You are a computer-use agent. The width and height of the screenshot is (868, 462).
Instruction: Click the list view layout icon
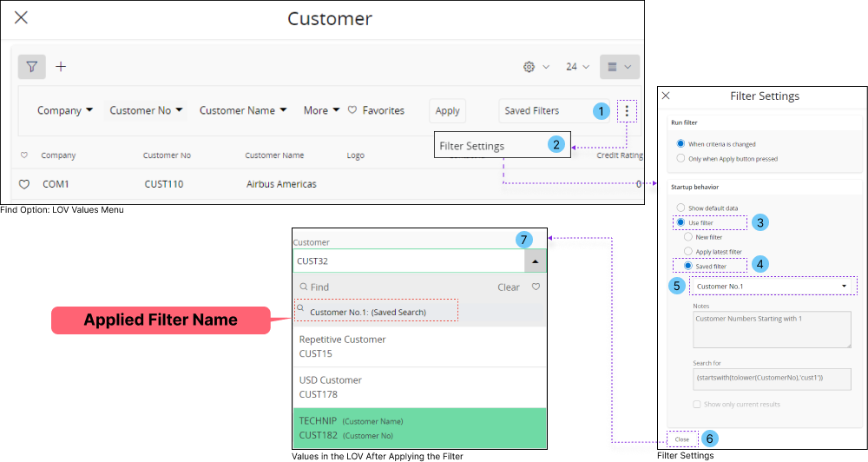pos(613,67)
